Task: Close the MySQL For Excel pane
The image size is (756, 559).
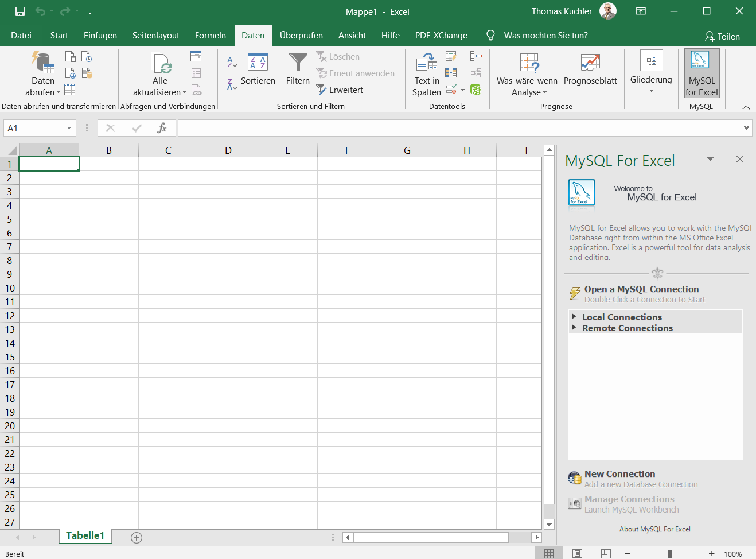Action: 740,159
